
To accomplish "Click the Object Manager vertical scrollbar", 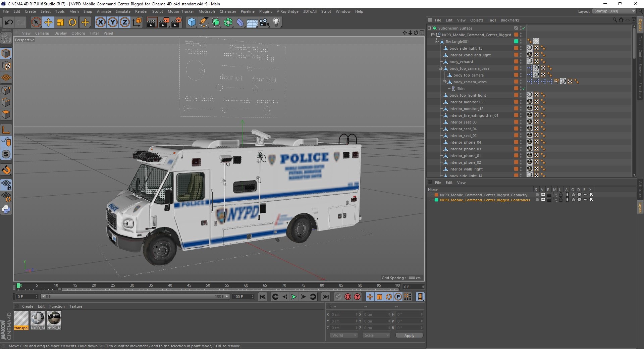I will 634,44.
